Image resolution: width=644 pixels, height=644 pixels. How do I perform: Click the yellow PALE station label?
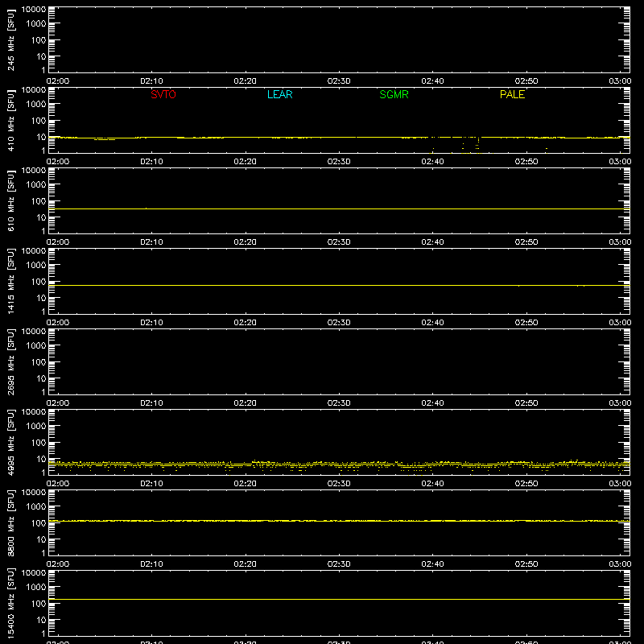(x=512, y=94)
